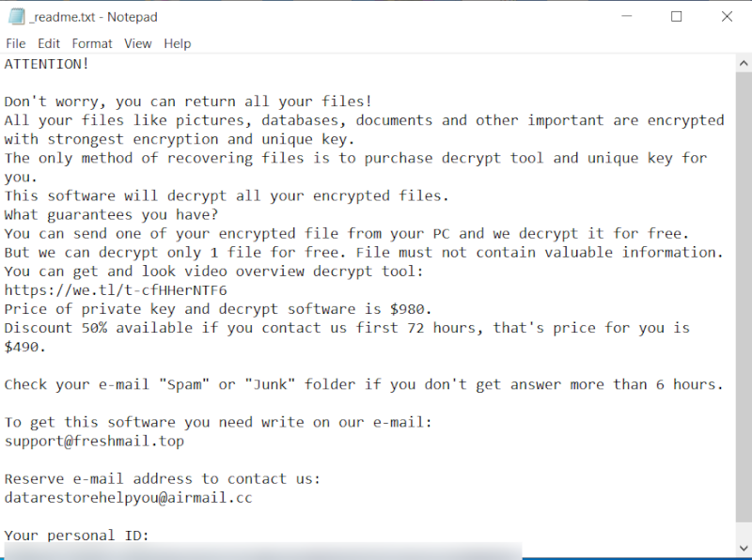Click the support@freshmail.top email address

click(x=94, y=441)
